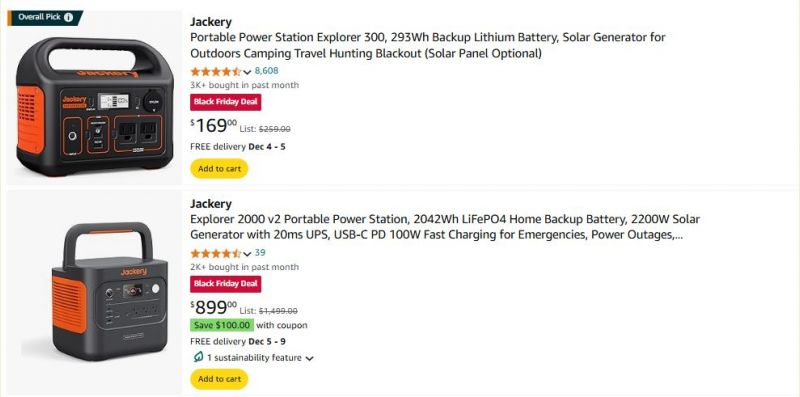Open the Portable Power Station Explorer 300 title
Screen dimensions: 800x397
tap(428, 45)
